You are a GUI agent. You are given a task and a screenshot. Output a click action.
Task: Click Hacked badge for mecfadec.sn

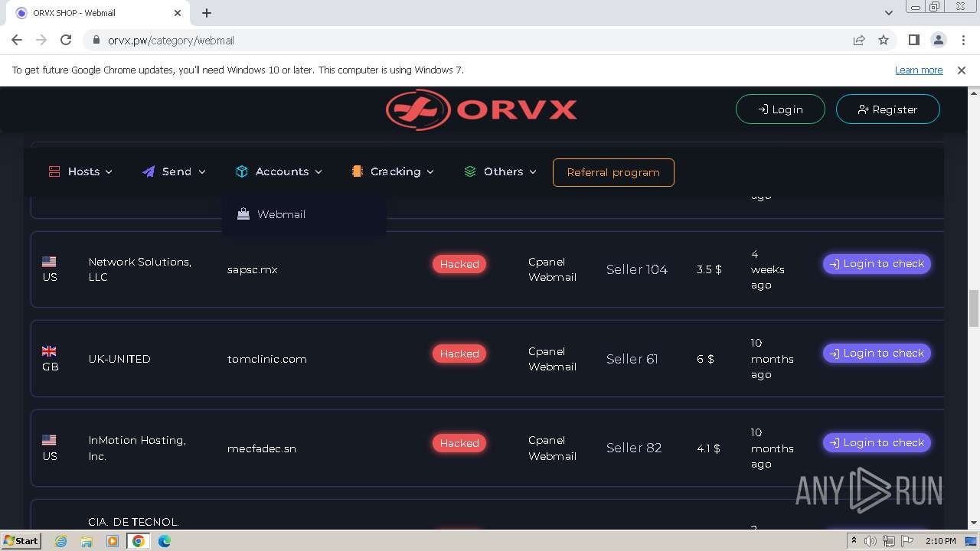[459, 443]
